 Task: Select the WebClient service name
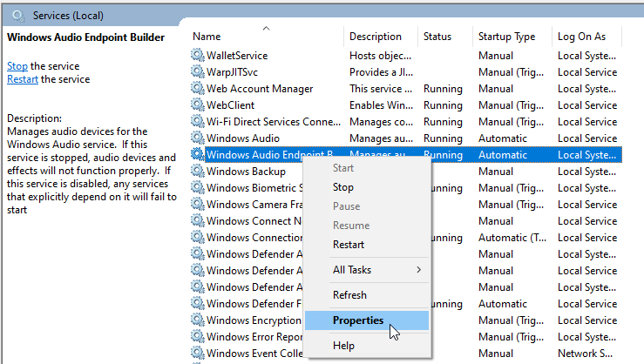pyautogui.click(x=230, y=105)
